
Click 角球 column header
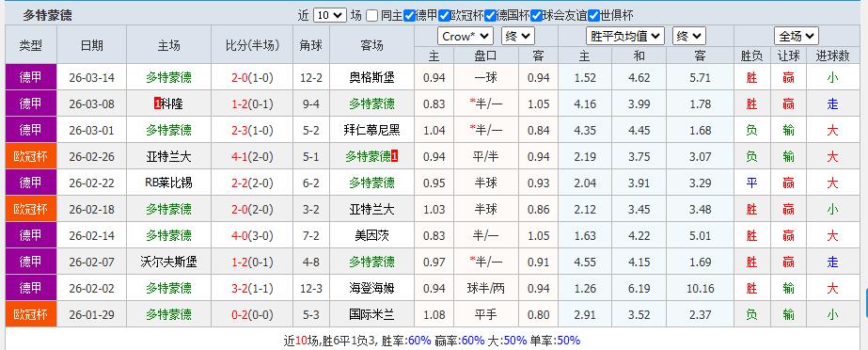(311, 44)
